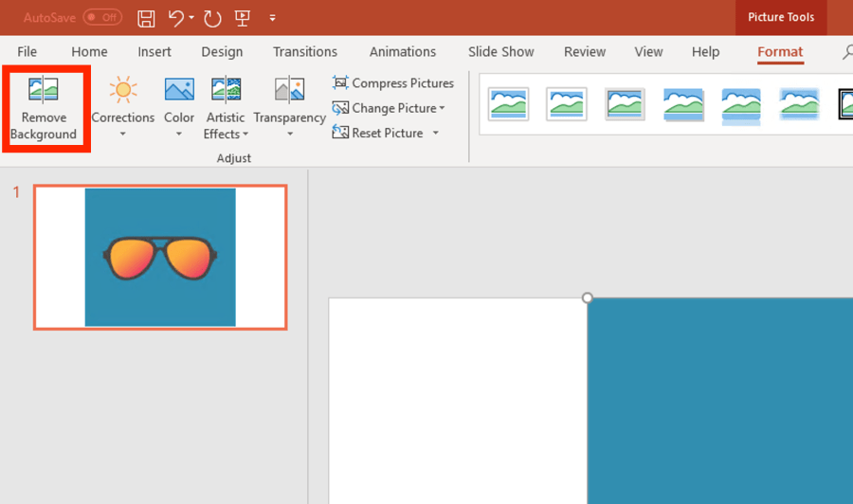Click the Remove Background button
Viewport: 853px width, 504px height.
point(44,109)
